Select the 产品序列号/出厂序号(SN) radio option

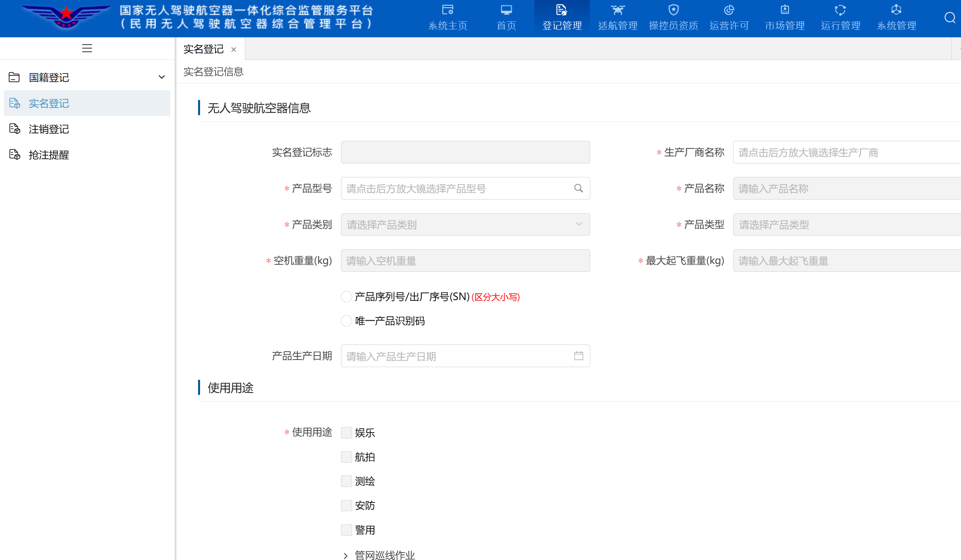pyautogui.click(x=346, y=296)
